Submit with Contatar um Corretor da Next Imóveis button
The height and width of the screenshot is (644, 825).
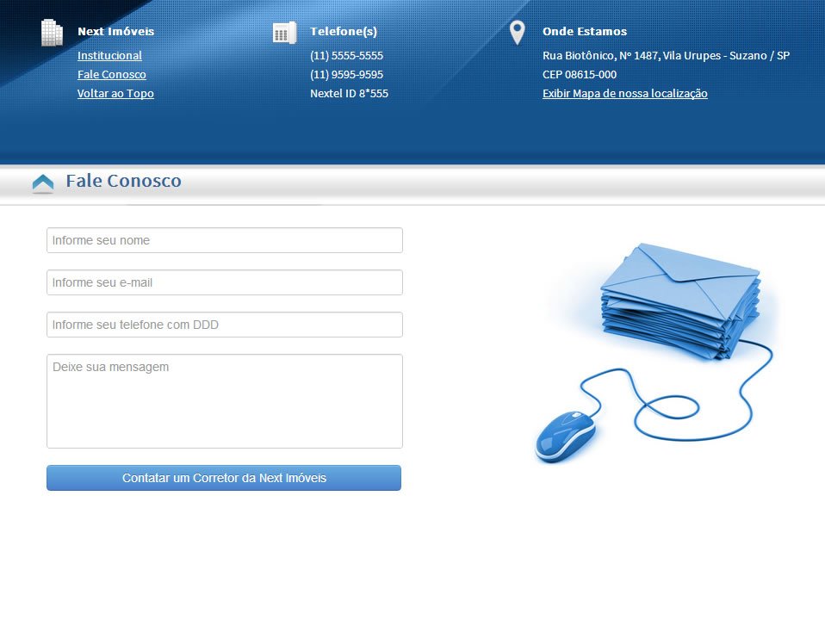coord(224,478)
